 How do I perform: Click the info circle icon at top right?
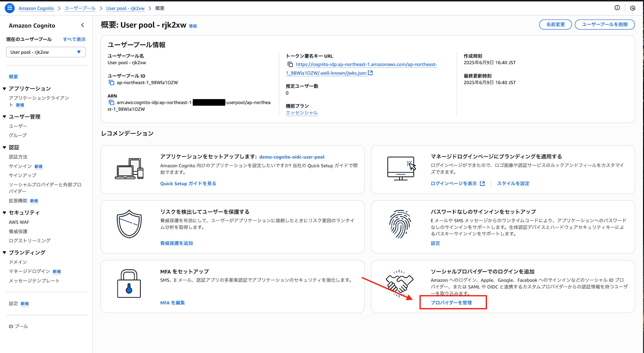(x=617, y=8)
